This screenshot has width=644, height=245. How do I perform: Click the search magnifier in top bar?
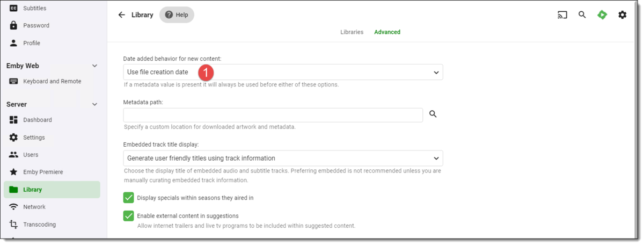pos(582,15)
